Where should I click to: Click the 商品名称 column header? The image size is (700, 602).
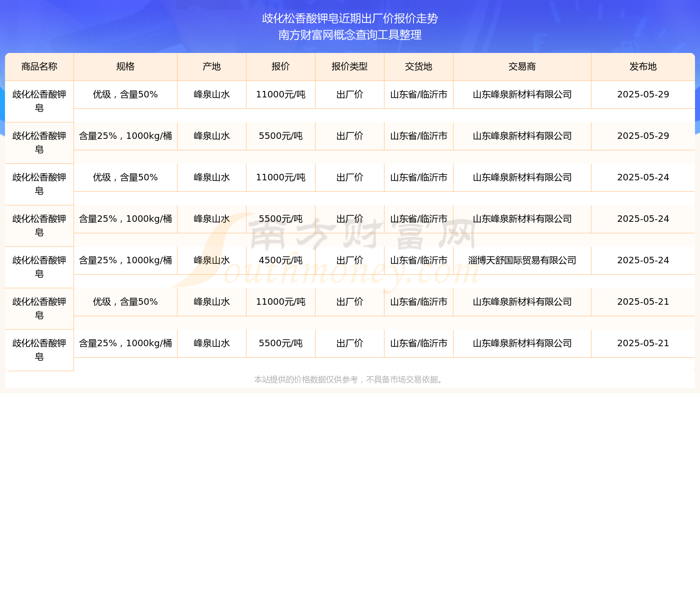[x=39, y=66]
